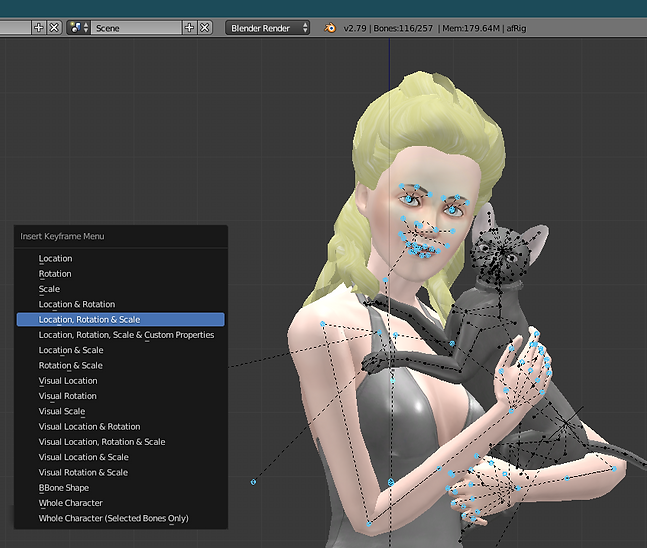The image size is (647, 548).
Task: Pick Visual Rotation & Scale
Action: pyautogui.click(x=120, y=472)
